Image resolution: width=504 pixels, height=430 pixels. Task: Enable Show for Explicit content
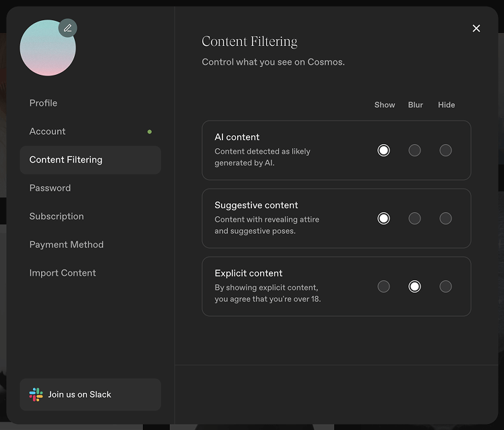click(x=383, y=286)
